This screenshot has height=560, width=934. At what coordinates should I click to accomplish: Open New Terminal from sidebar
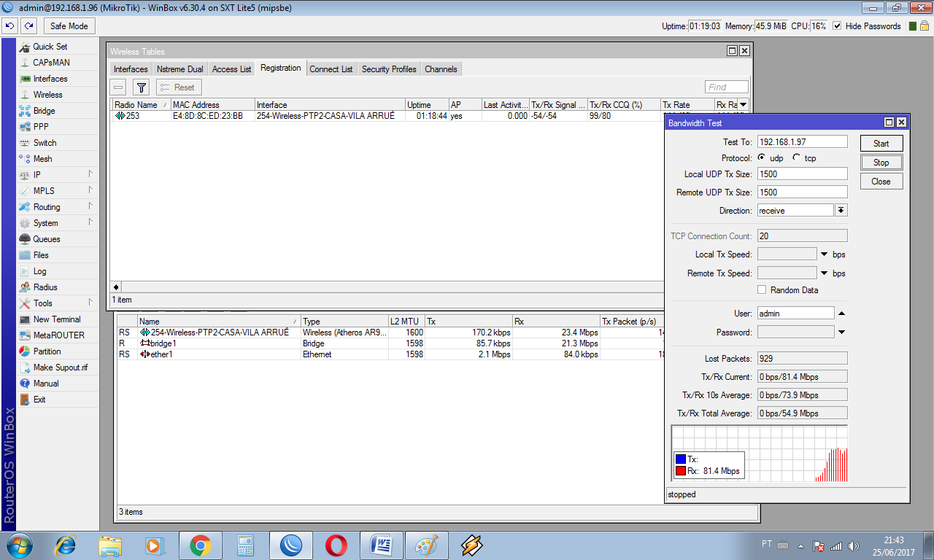[57, 319]
